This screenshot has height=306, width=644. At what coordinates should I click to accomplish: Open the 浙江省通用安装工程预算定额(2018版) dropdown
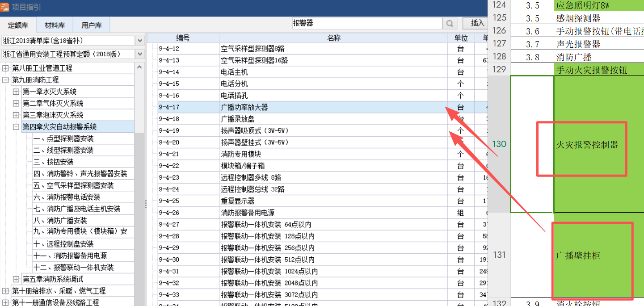tap(140, 53)
